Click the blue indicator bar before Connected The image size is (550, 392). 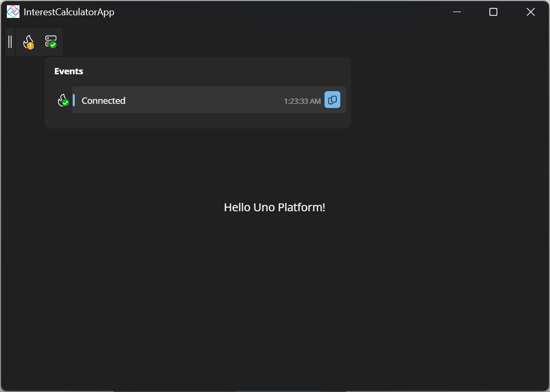click(74, 100)
